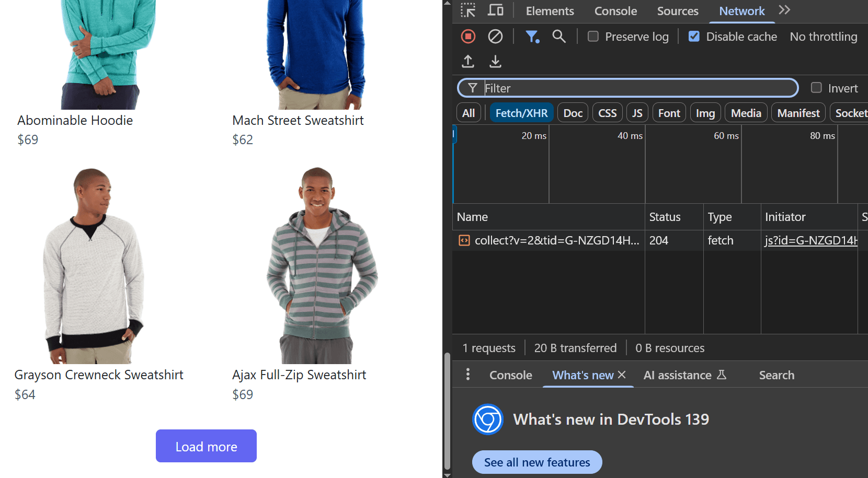868x478 pixels.
Task: Click the import HAR upload icon
Action: (x=468, y=62)
